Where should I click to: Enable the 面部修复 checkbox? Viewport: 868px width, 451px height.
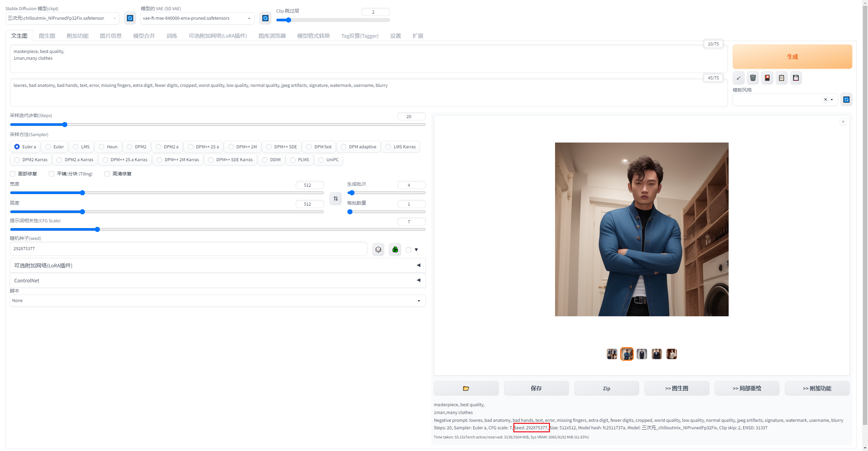point(13,174)
